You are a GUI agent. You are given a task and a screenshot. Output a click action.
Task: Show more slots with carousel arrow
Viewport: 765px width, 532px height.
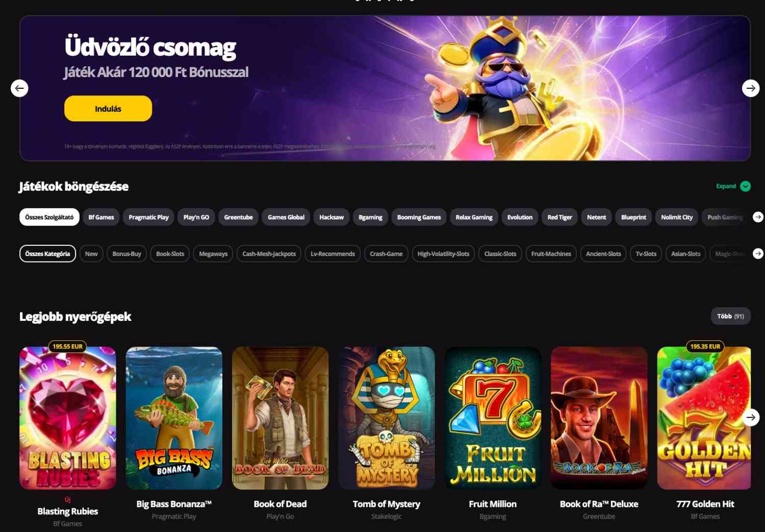pos(751,417)
